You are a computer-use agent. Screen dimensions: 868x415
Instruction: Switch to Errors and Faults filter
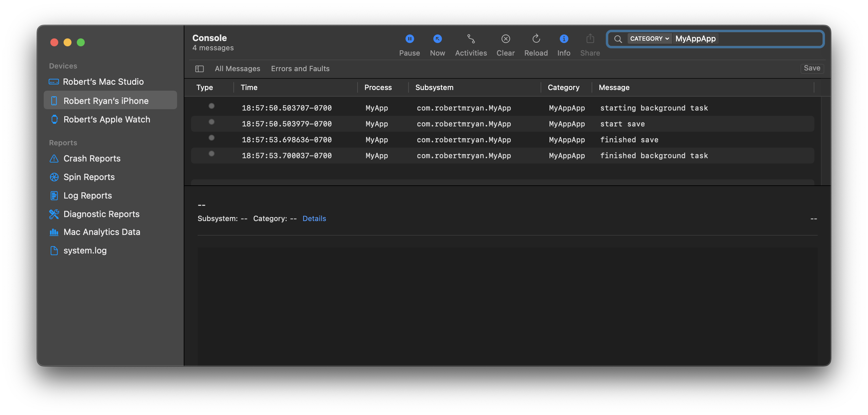(x=300, y=69)
